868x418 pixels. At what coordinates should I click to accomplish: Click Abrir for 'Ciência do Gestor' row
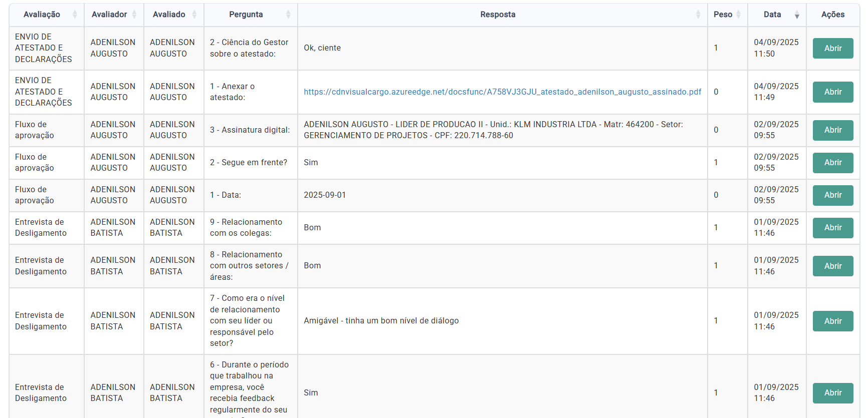pos(832,49)
